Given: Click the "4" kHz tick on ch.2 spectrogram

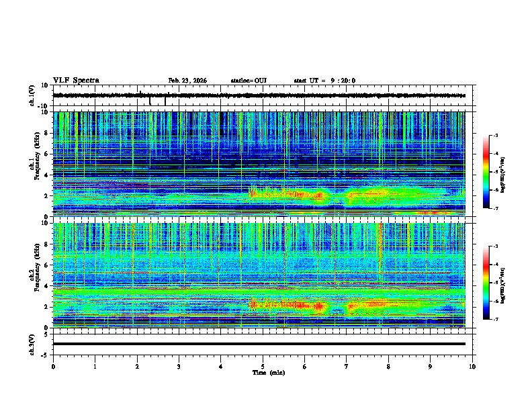Looking at the screenshot, I should 47,286.
